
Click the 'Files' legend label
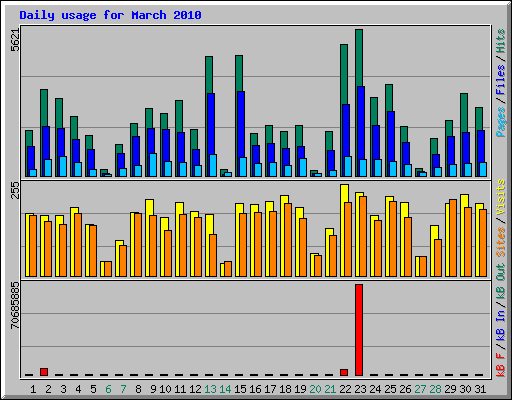pos(501,80)
